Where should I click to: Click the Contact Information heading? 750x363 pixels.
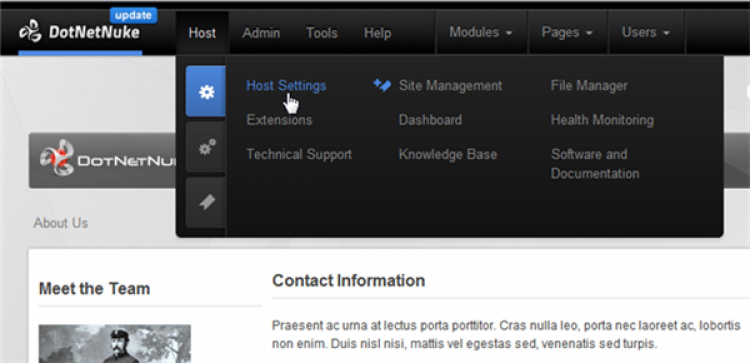348,280
